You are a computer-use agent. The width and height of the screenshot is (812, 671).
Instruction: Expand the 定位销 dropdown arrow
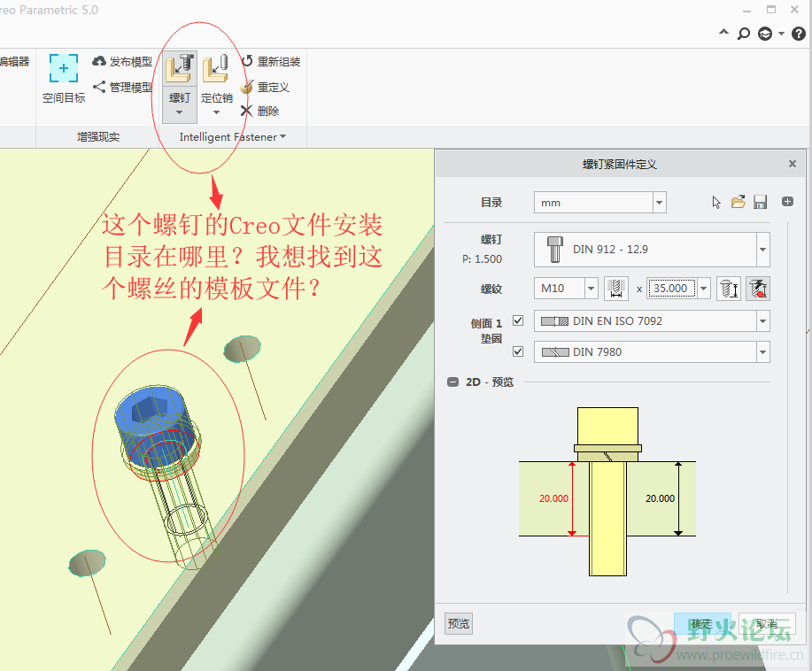216,112
